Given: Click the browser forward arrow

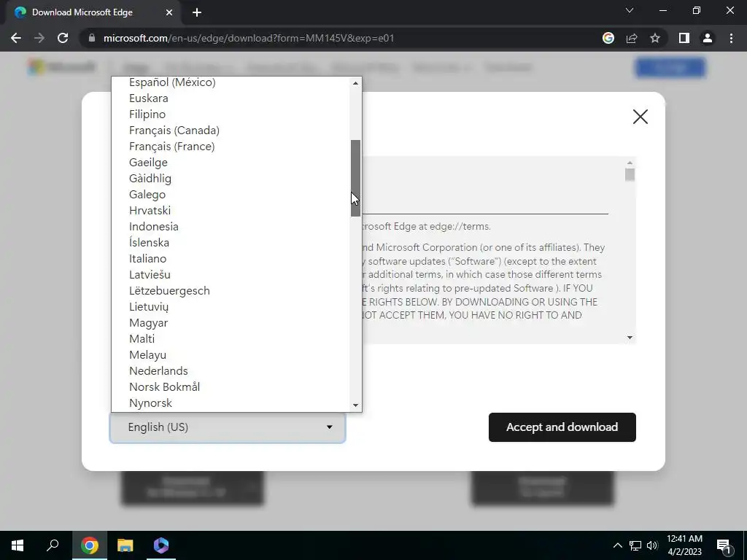Looking at the screenshot, I should click(39, 38).
